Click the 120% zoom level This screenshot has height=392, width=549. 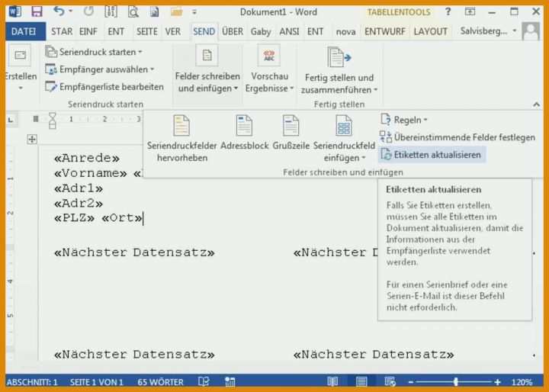(x=522, y=382)
